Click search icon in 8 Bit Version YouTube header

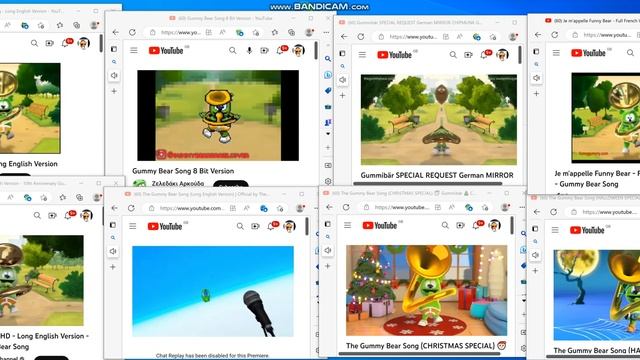pos(233,51)
